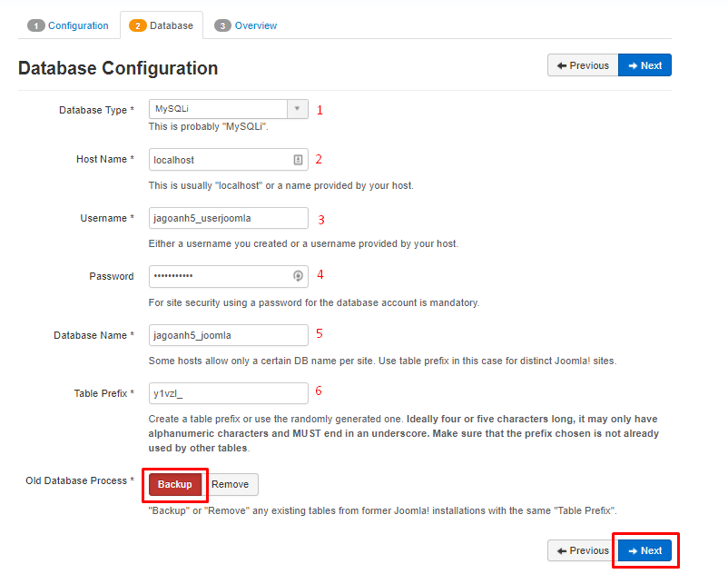Click the Database Type dropdown arrow
The image size is (728, 574).
[298, 109]
